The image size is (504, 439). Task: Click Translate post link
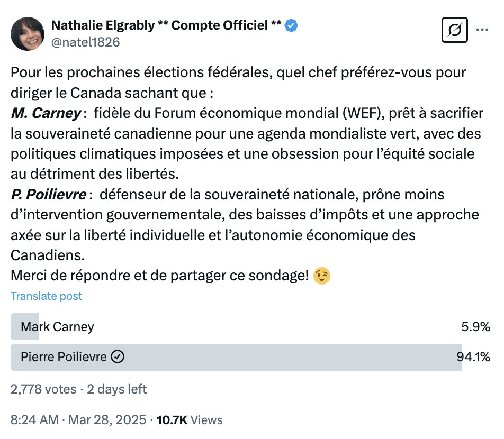46,296
